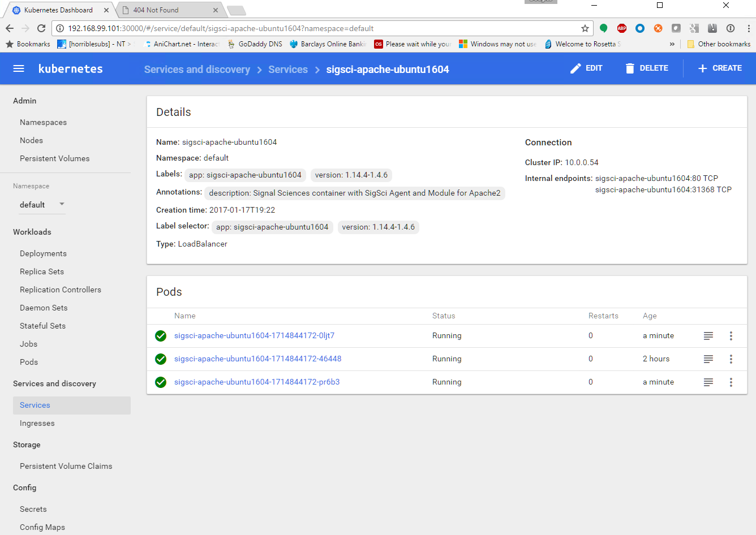Open AniChart.net bookmark
The height and width of the screenshot is (535, 756).
pyautogui.click(x=182, y=44)
